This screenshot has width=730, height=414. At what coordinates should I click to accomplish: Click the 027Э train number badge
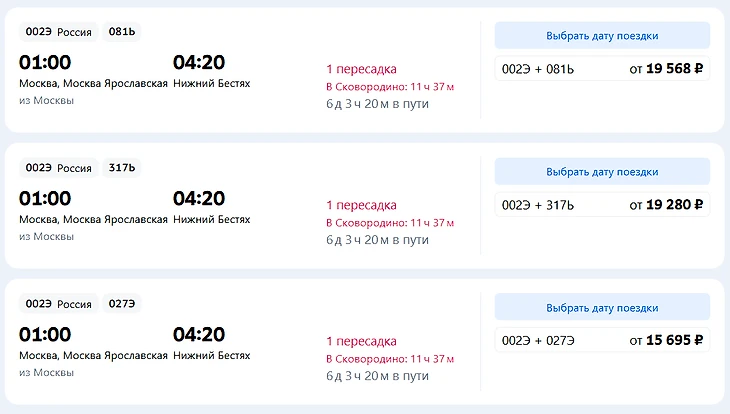click(121, 304)
